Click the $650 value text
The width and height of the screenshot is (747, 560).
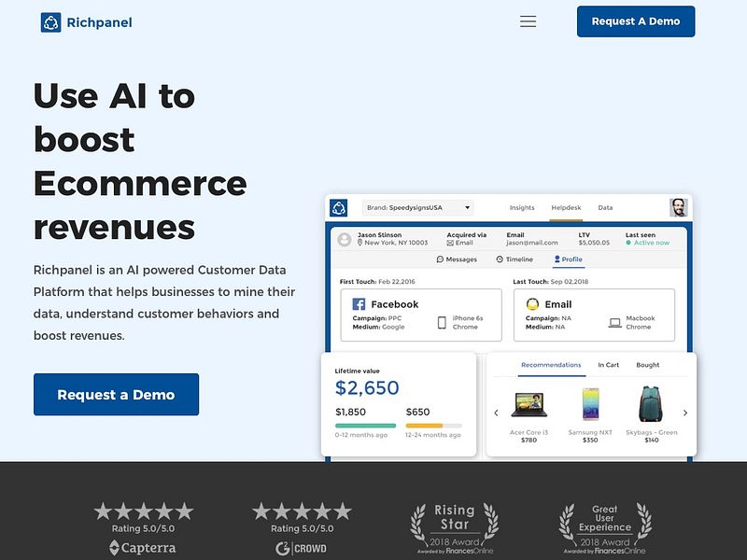pos(417,412)
